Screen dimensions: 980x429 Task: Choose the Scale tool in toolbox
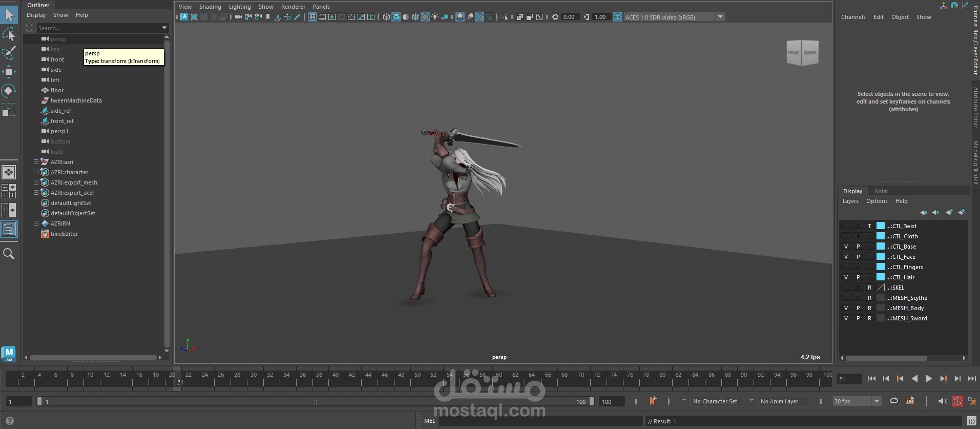point(9,110)
